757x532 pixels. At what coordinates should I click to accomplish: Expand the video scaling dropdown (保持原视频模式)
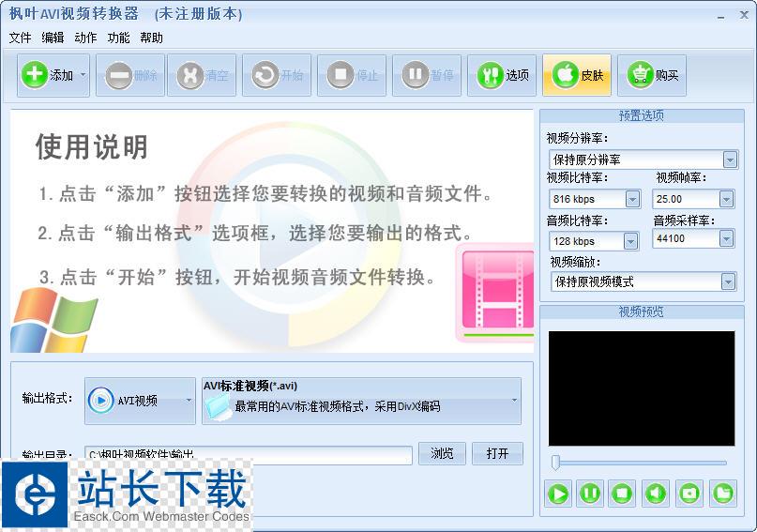[x=728, y=281]
